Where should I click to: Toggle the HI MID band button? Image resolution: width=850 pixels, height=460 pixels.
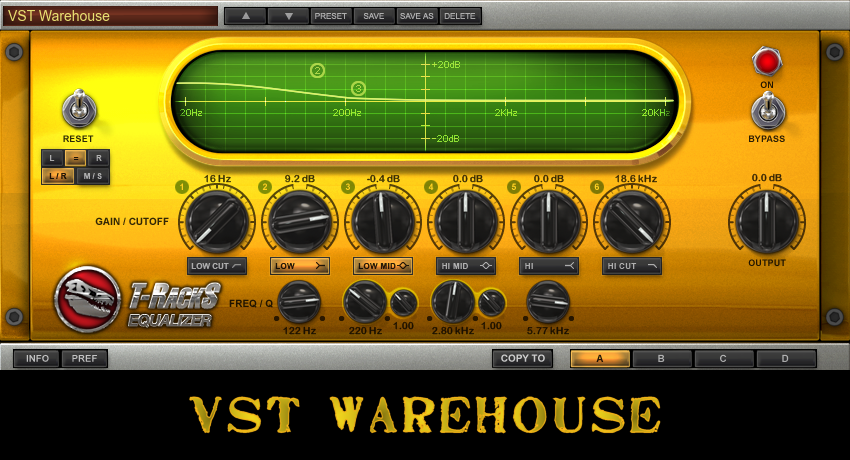pyautogui.click(x=466, y=266)
